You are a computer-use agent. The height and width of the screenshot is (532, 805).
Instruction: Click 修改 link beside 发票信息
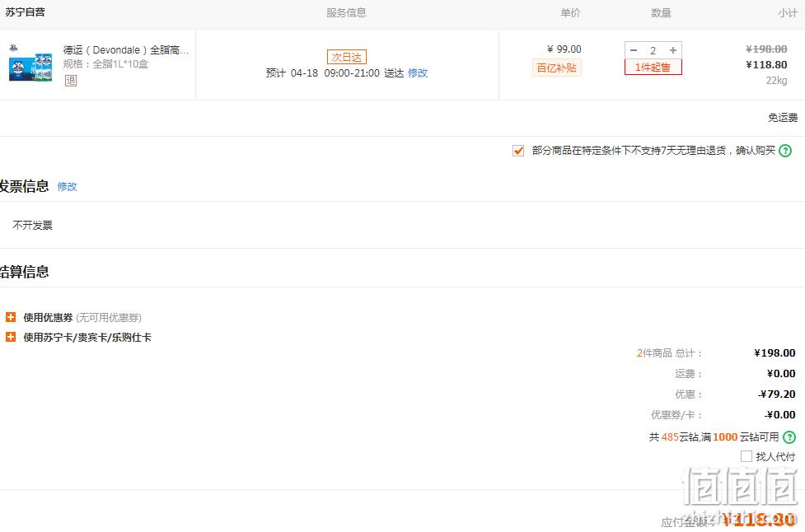[x=67, y=186]
